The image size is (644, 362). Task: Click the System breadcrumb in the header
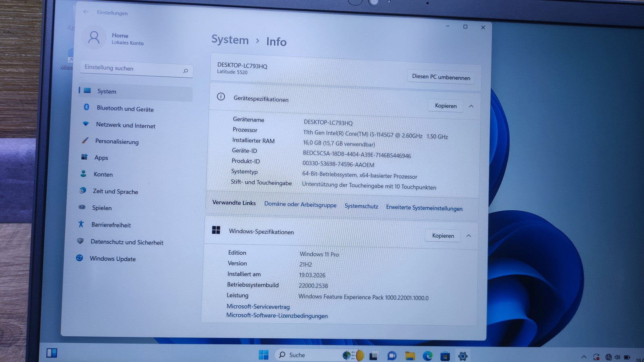click(230, 39)
